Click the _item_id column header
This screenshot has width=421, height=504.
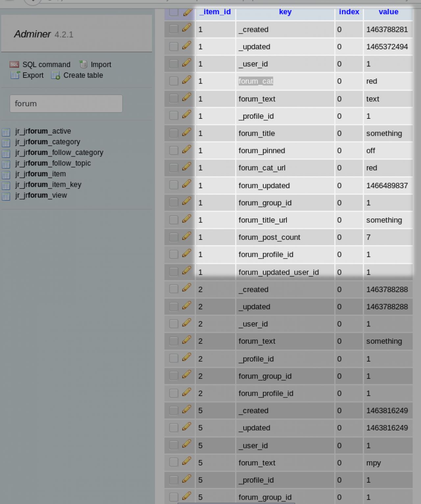pos(215,12)
